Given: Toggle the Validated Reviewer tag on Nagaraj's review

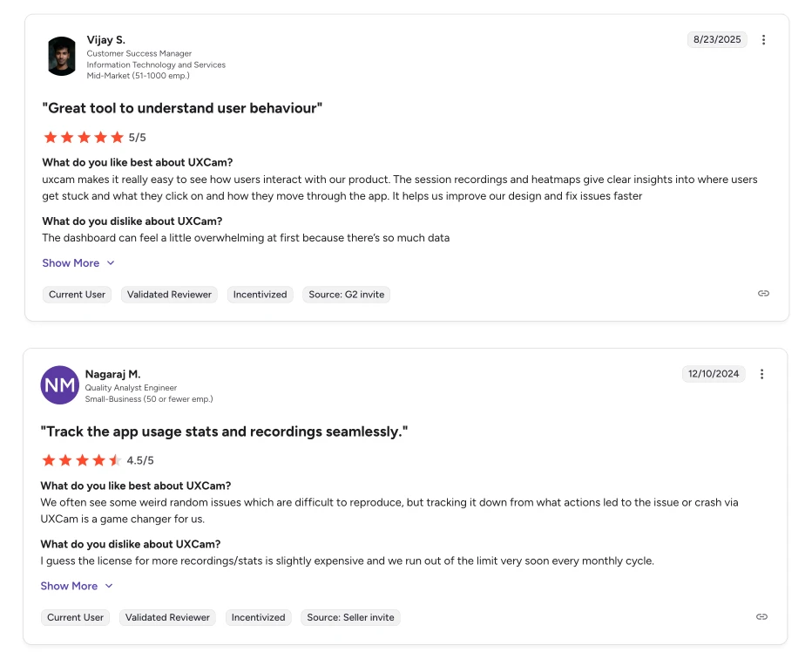Looking at the screenshot, I should (166, 617).
